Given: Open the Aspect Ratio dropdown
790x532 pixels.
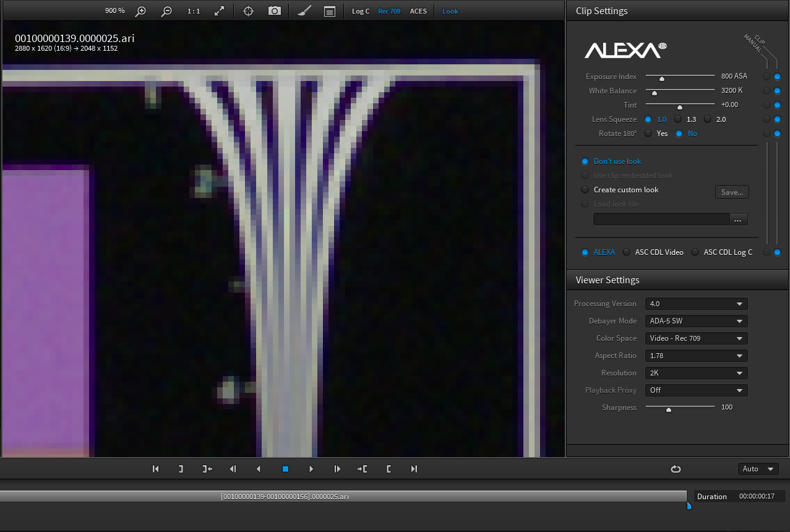Looking at the screenshot, I should click(697, 356).
